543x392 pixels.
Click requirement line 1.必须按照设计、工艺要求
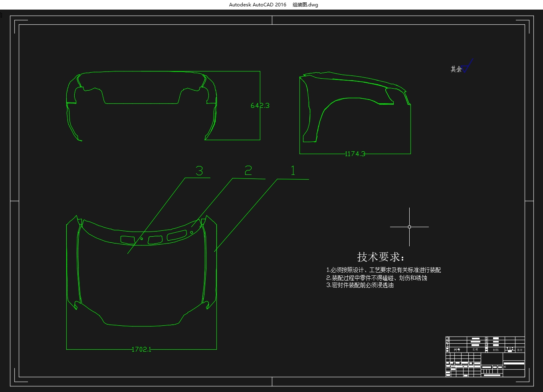(383, 270)
